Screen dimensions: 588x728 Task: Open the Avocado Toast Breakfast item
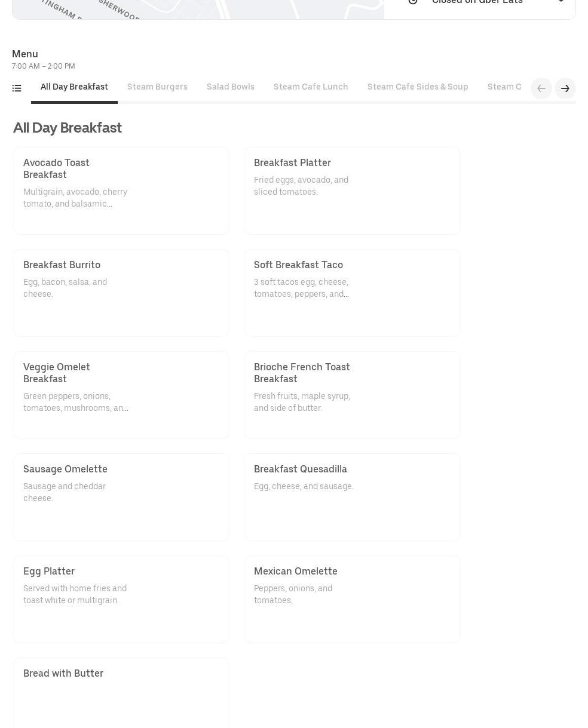click(x=121, y=191)
